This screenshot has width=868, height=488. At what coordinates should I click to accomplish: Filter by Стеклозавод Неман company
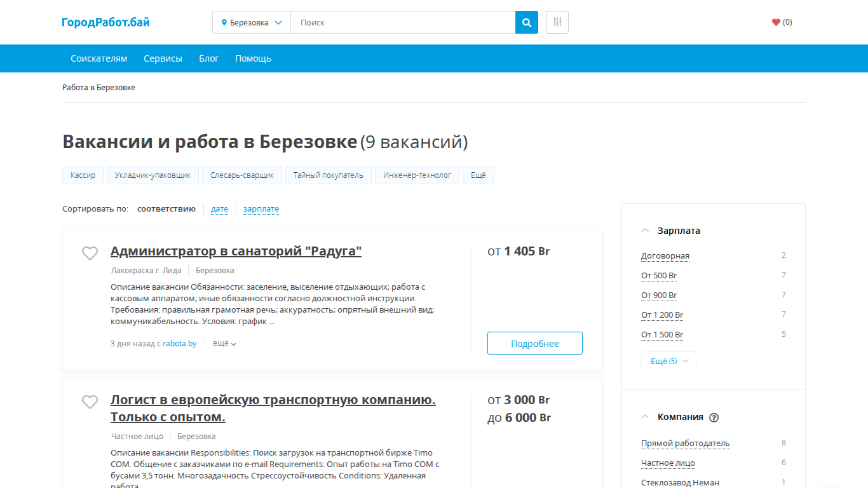[680, 483]
